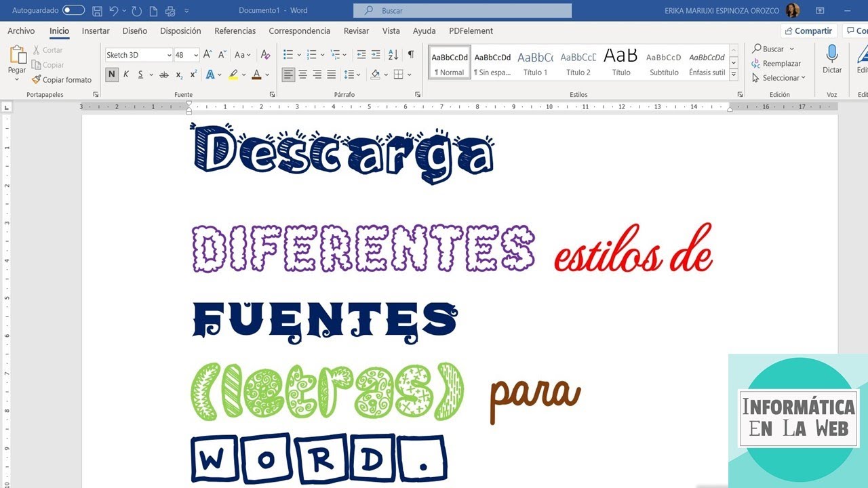Apply the Subtítulo style
Screen dimensions: 868x488
coord(664,62)
